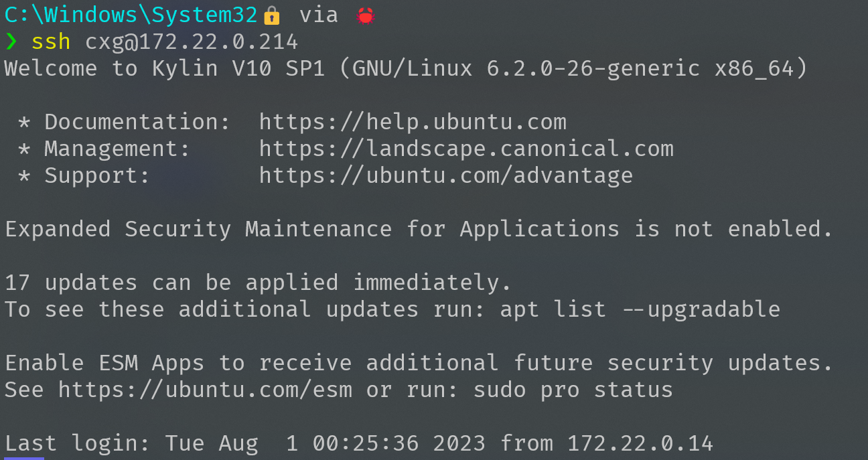This screenshot has height=460, width=868.
Task: Open the https://help.ubuntu.com documentation link
Action: point(413,122)
